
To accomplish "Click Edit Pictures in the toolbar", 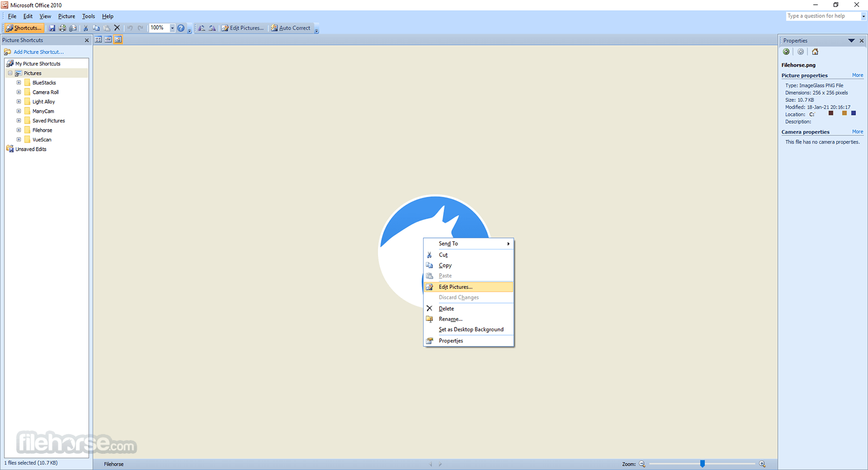I will [x=242, y=28].
